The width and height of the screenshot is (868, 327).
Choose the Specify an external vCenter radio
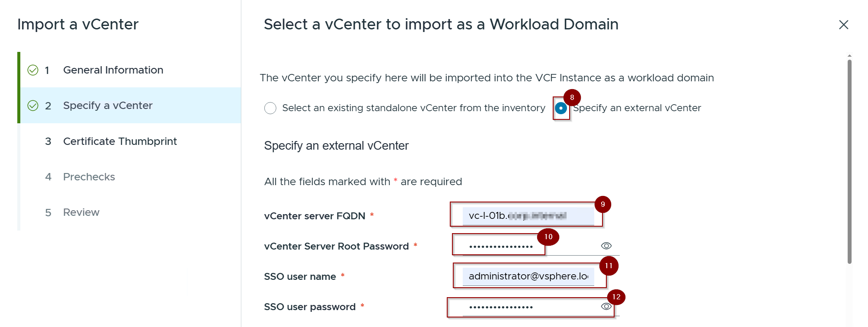coord(561,108)
